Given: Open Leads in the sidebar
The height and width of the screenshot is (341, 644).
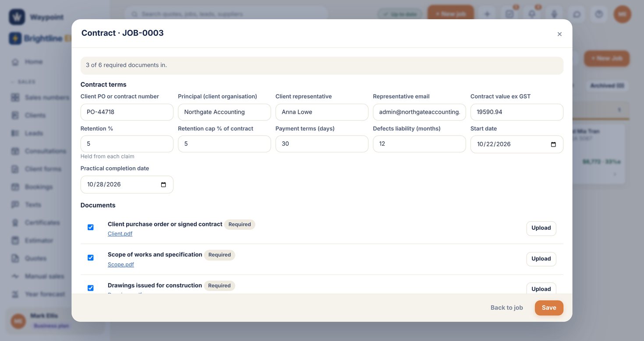Looking at the screenshot, I should click(x=34, y=133).
